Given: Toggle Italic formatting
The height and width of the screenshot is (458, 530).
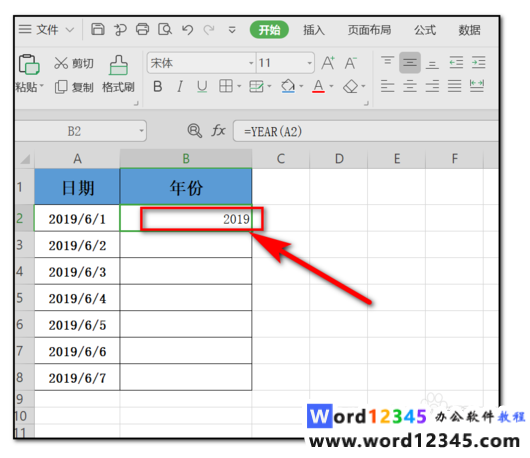Looking at the screenshot, I should [180, 87].
